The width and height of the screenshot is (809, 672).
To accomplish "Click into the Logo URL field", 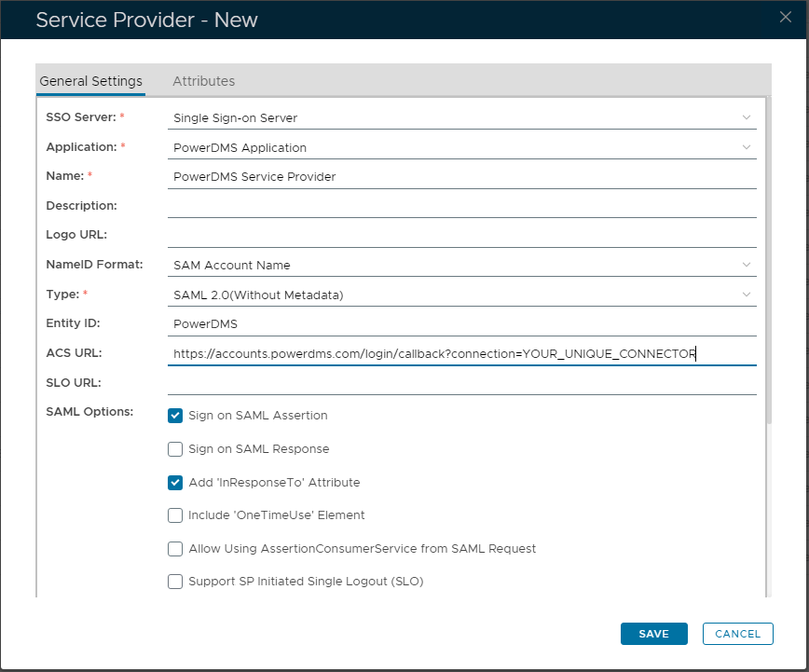I will tap(461, 236).
